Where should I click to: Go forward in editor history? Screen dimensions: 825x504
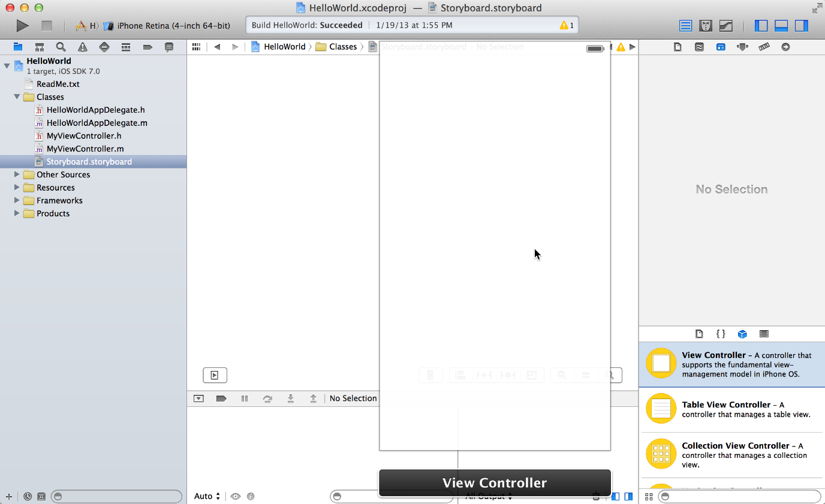[x=235, y=47]
